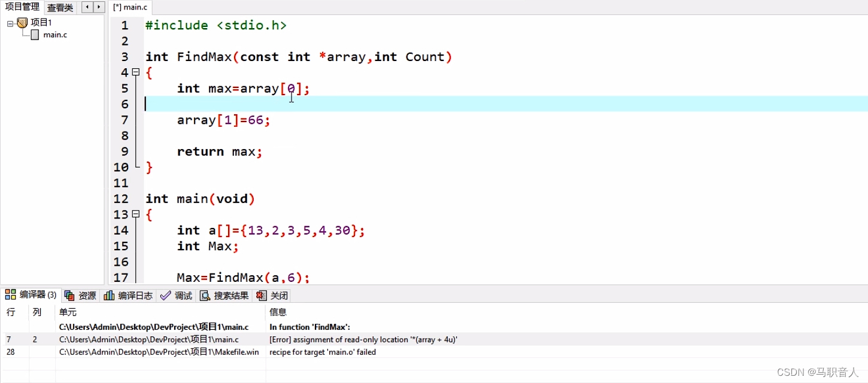Image resolution: width=868 pixels, height=383 pixels.
Task: Open the 调试 tab
Action: [x=177, y=296]
